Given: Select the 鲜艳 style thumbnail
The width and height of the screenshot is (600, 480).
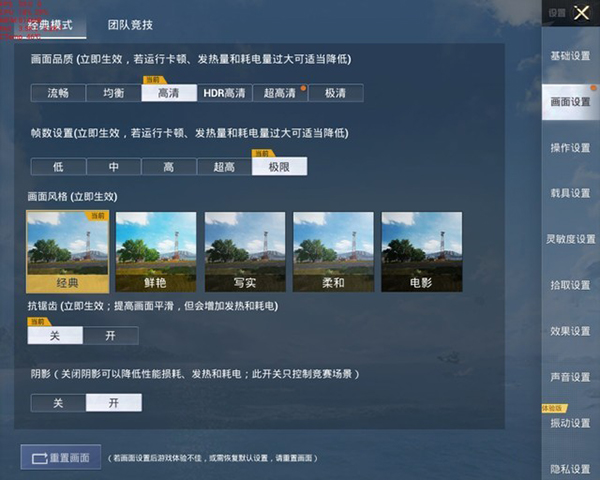Looking at the screenshot, I should (156, 251).
